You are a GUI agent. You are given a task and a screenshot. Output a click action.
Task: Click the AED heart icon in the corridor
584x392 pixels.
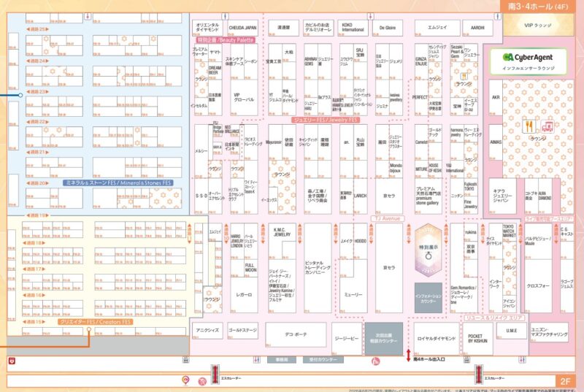point(12,361)
